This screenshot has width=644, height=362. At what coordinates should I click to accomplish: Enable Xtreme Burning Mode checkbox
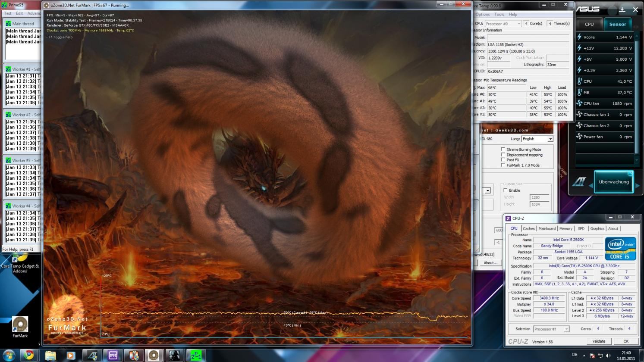pyautogui.click(x=503, y=150)
